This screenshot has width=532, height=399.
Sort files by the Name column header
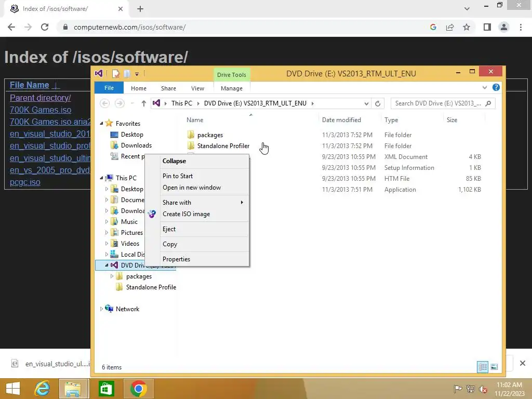tap(195, 120)
